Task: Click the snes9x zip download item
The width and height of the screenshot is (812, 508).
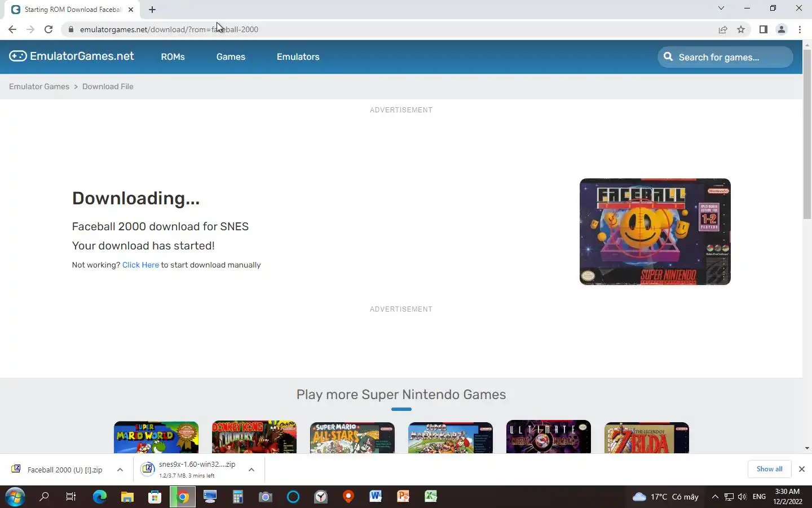Action: point(189,470)
